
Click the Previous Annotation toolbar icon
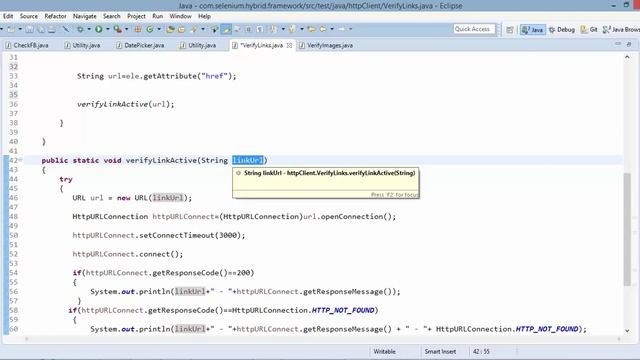tap(291, 29)
